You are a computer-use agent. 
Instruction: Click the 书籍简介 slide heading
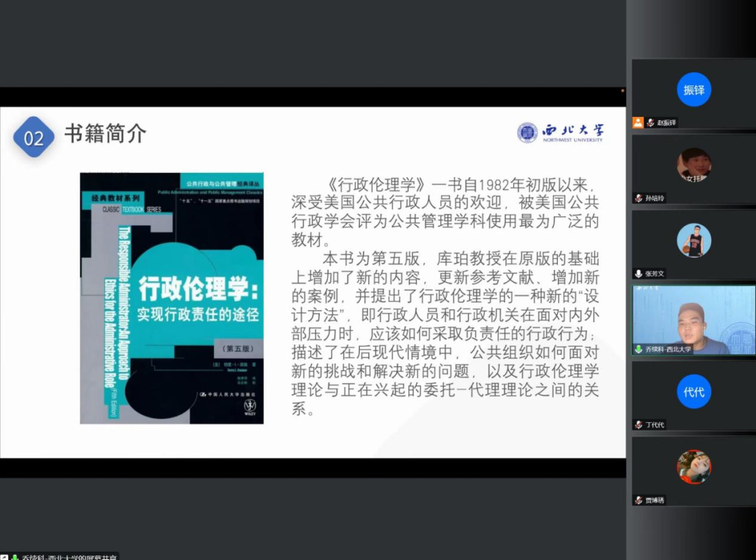[105, 134]
